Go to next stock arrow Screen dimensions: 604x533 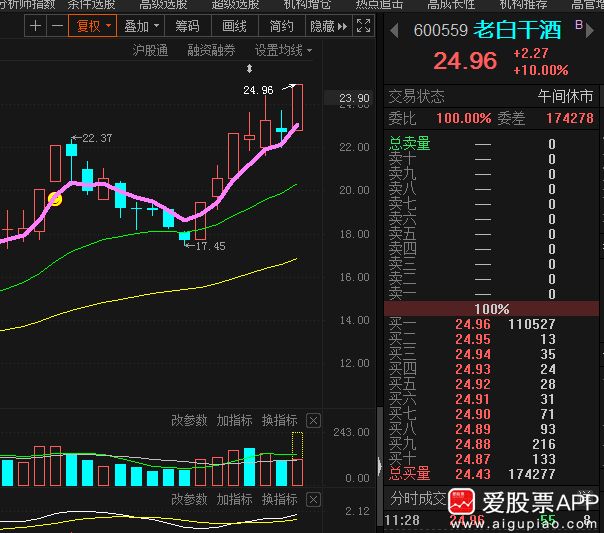(590, 30)
